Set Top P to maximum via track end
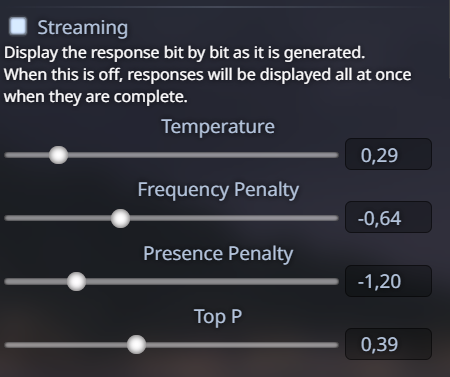This screenshot has width=450, height=377. pyautogui.click(x=337, y=345)
